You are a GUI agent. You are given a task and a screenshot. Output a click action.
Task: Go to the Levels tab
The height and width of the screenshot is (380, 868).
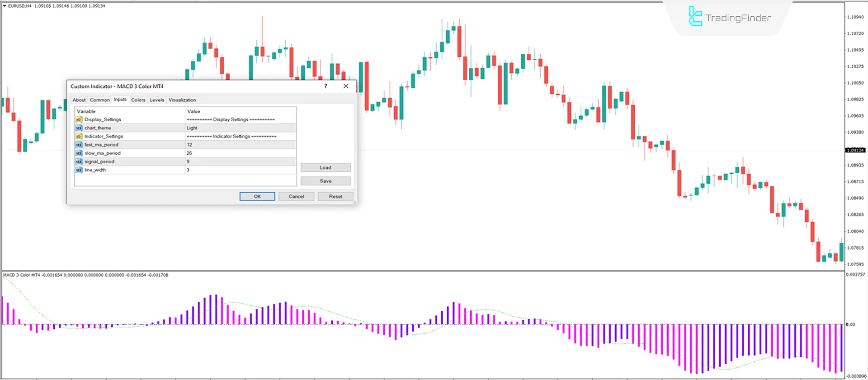click(157, 100)
